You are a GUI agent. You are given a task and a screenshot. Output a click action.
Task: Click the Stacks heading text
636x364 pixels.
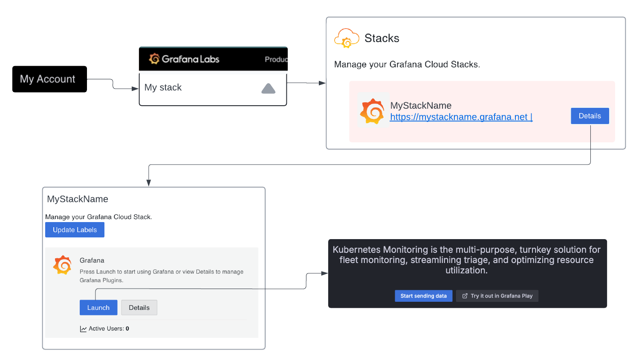382,38
